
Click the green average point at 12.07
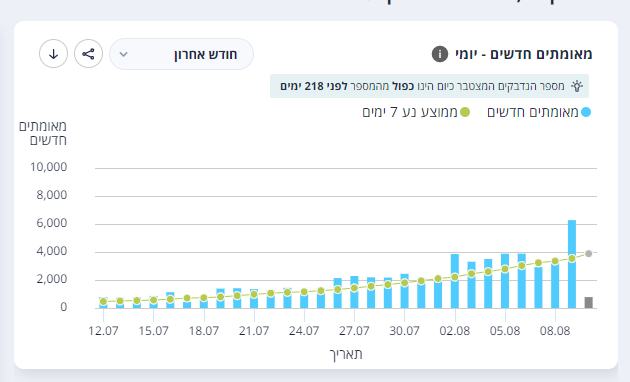tap(103, 301)
